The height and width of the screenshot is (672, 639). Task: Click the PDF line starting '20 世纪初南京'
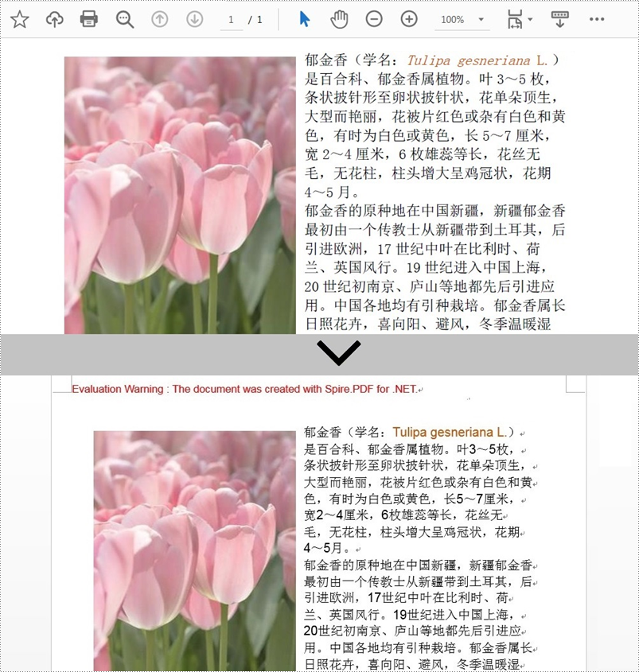(x=429, y=286)
